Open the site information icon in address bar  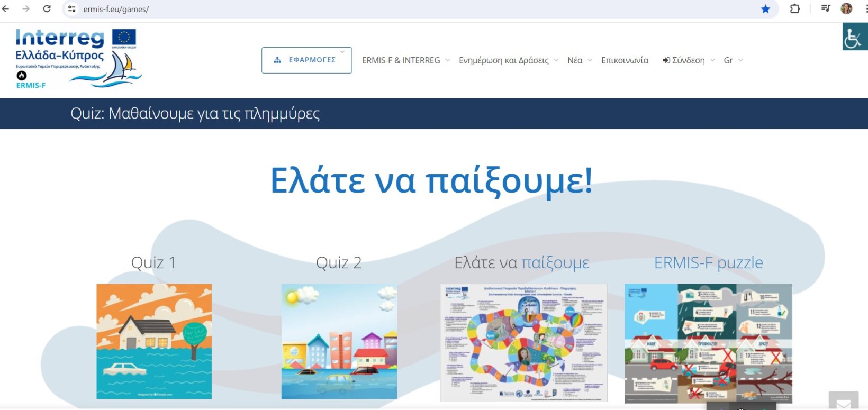click(x=72, y=9)
